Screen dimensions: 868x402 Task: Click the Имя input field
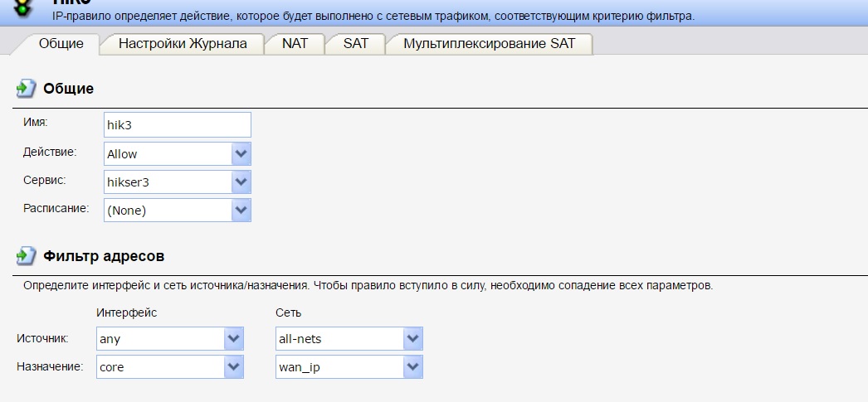178,125
